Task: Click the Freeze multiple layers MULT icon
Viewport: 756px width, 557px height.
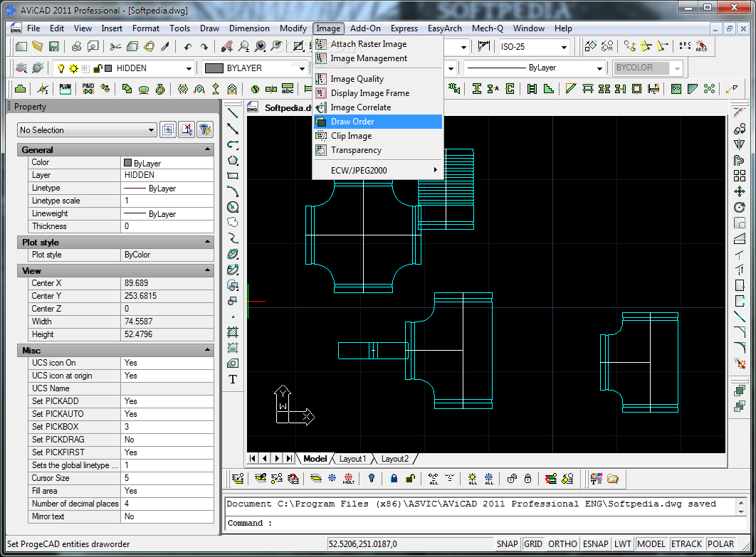Action: pyautogui.click(x=349, y=479)
